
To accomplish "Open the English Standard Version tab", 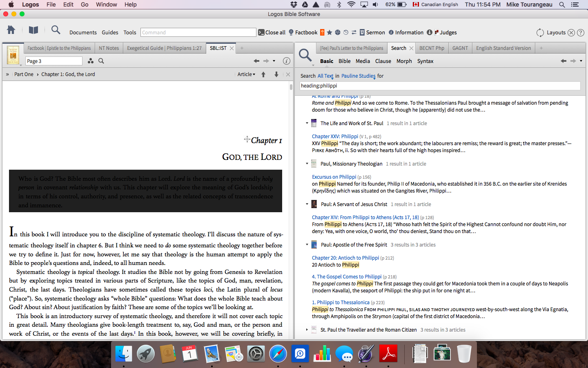I will point(503,48).
